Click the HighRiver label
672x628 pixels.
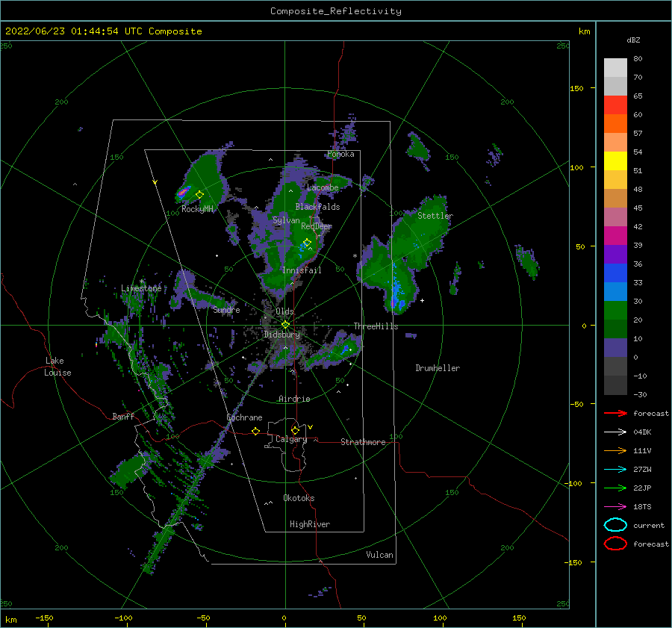click(310, 524)
